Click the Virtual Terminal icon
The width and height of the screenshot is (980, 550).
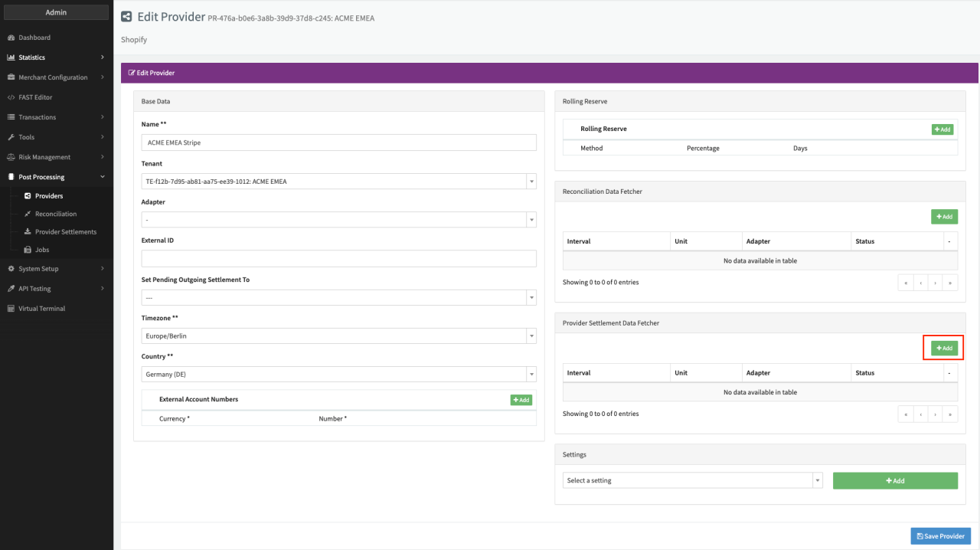[11, 309]
